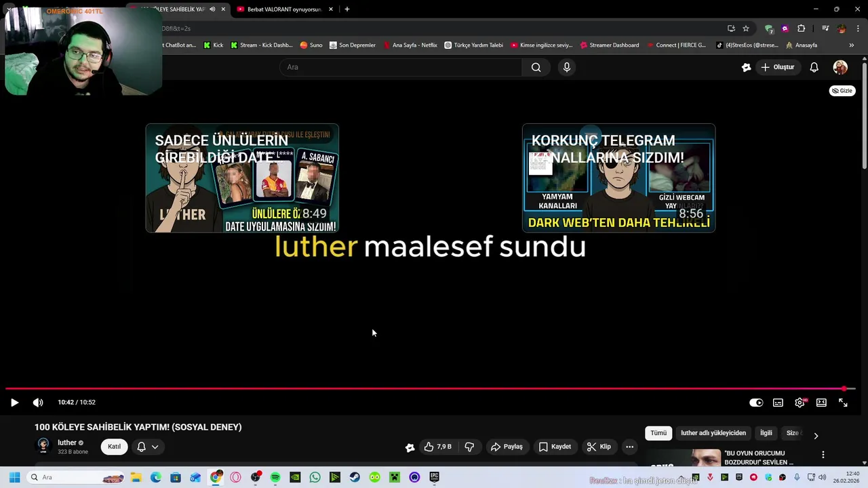Open Chrome media controls icon

click(x=825, y=28)
